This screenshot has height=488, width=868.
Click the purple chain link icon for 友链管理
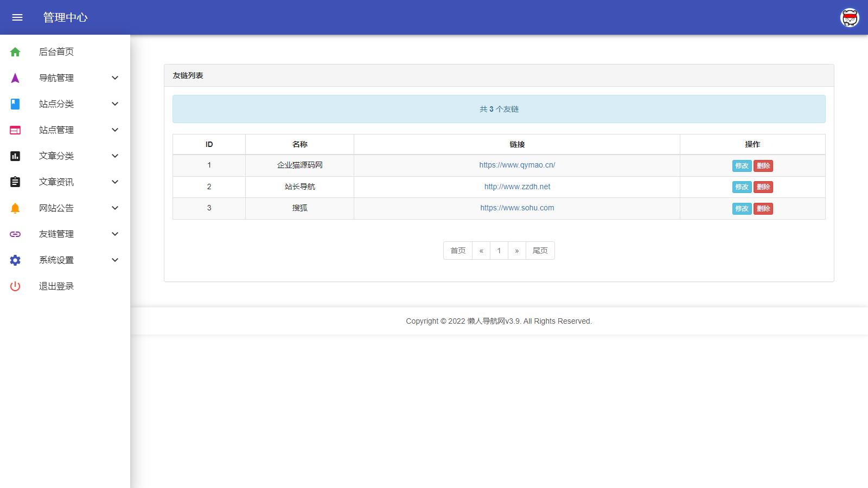(x=15, y=234)
